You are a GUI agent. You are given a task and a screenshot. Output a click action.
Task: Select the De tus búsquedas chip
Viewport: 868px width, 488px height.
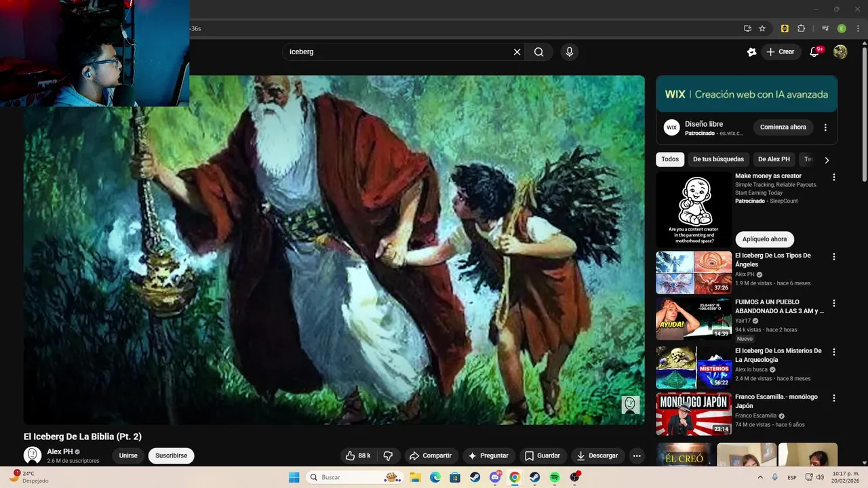[x=718, y=159]
